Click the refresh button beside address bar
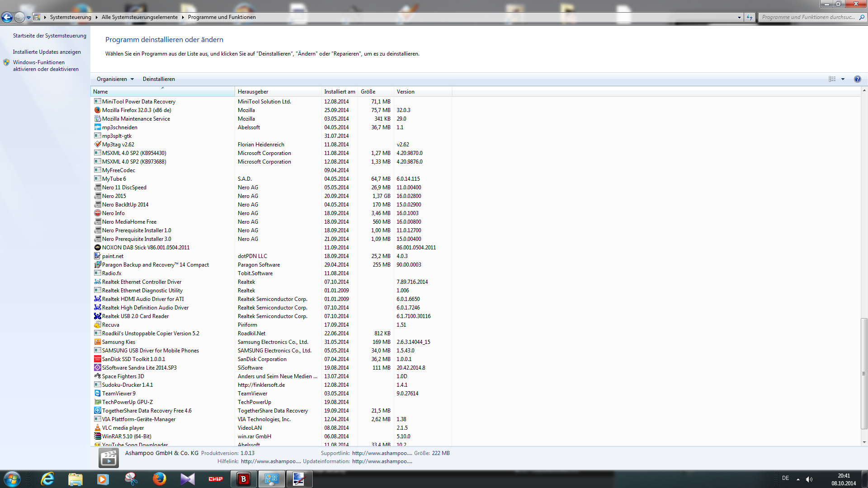Screen dimensions: 868x488 (750, 17)
